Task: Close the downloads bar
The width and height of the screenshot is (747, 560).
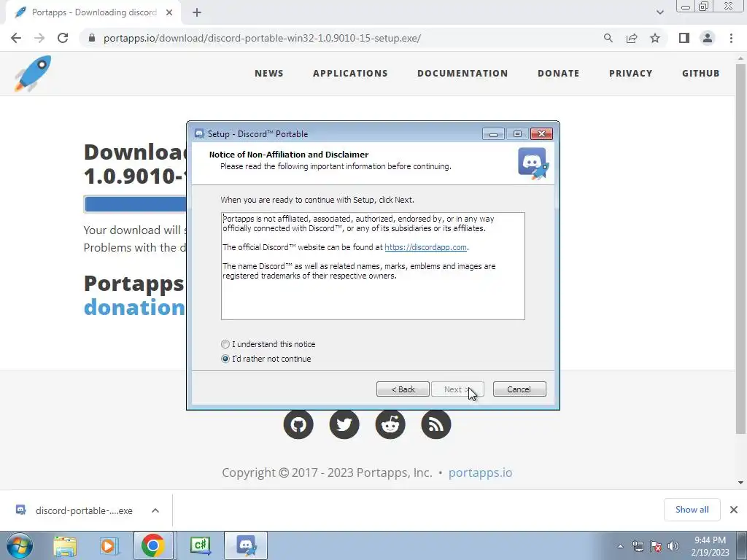Action: (734, 510)
